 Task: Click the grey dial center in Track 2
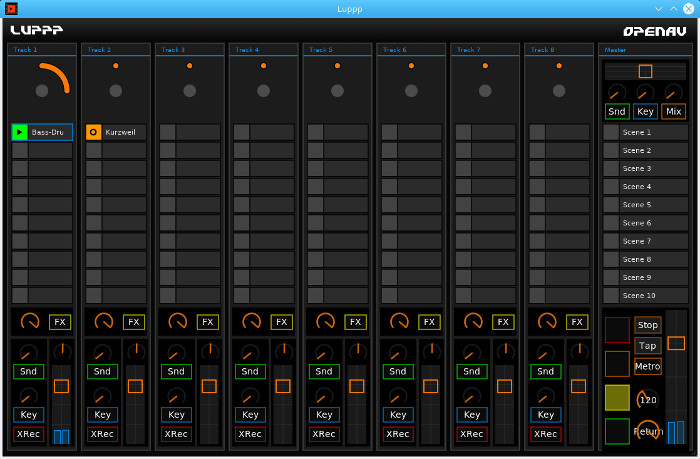pyautogui.click(x=116, y=91)
